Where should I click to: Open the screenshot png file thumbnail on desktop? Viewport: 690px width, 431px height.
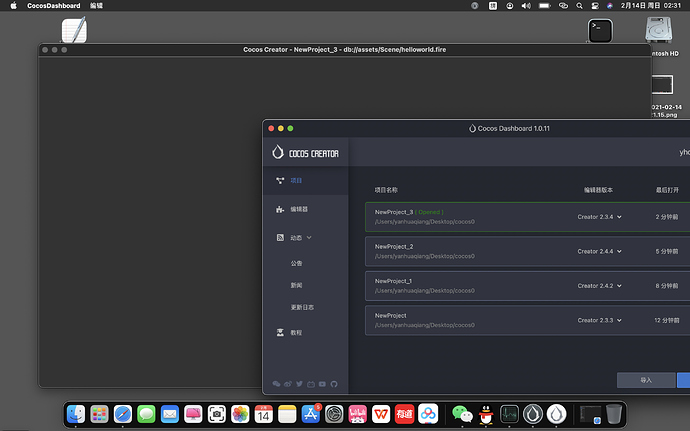662,85
